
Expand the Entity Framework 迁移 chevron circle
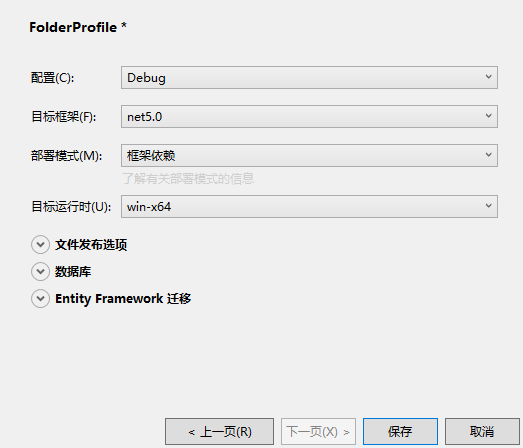click(x=40, y=299)
